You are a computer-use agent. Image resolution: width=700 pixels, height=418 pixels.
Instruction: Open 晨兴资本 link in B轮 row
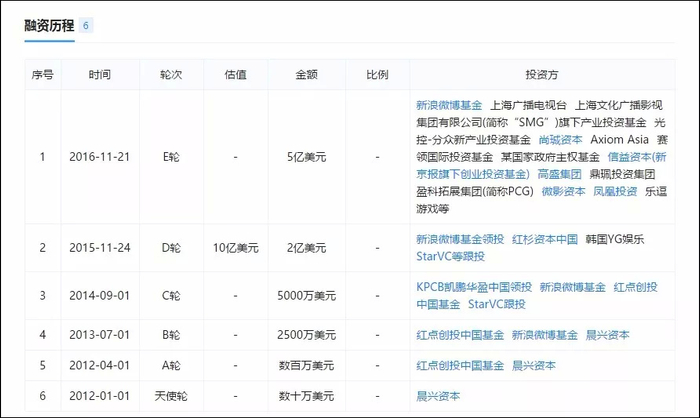click(608, 335)
